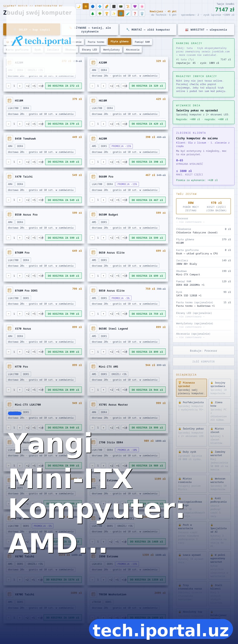
Task: Open the locked Zimna krew achievement
Action: (x=220, y=411)
